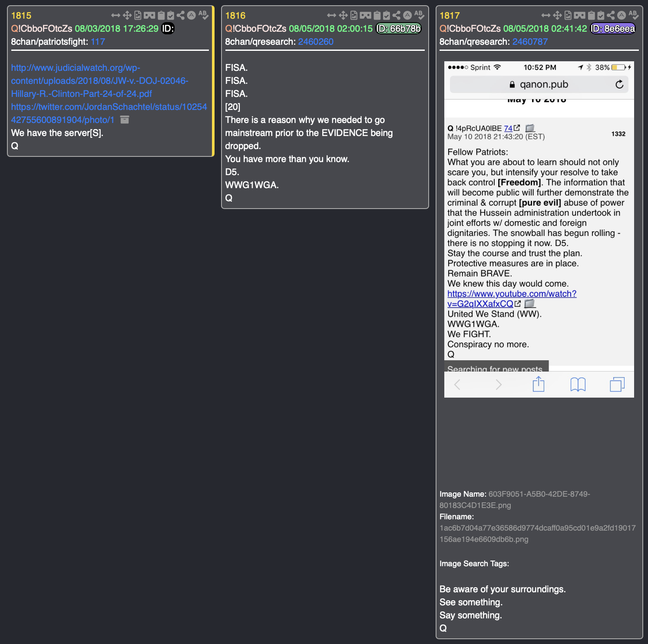Click the "See something." line
This screenshot has height=644, width=648.
pyautogui.click(x=471, y=602)
